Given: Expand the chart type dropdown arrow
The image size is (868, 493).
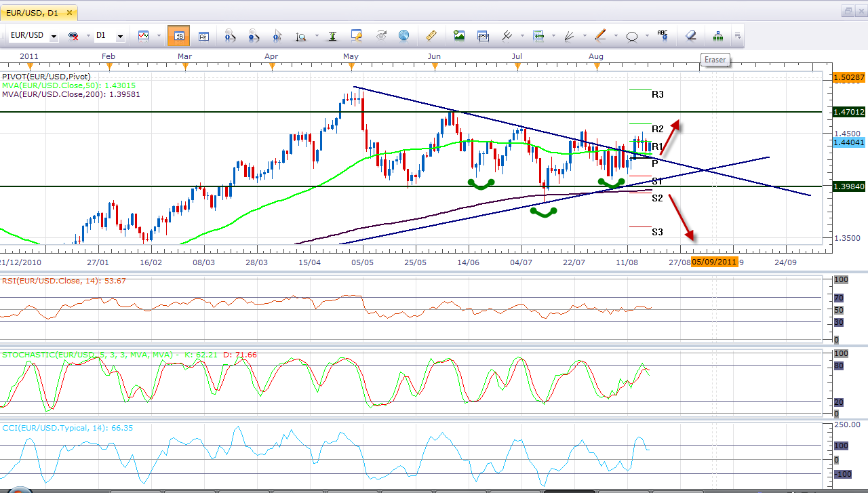Looking at the screenshot, I should click(x=157, y=36).
